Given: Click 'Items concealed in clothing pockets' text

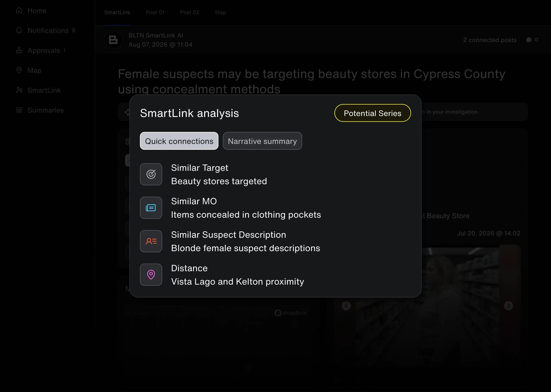Looking at the screenshot, I should click(x=246, y=215).
